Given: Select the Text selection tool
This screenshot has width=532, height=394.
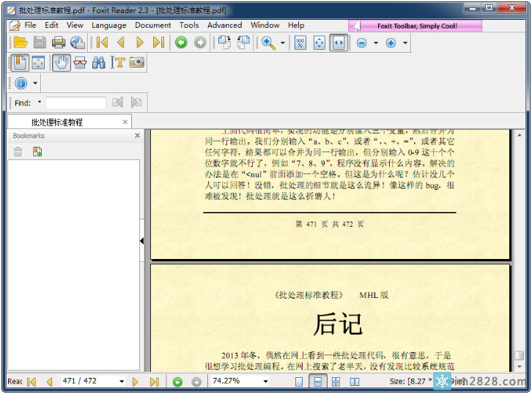Looking at the screenshot, I should (117, 63).
